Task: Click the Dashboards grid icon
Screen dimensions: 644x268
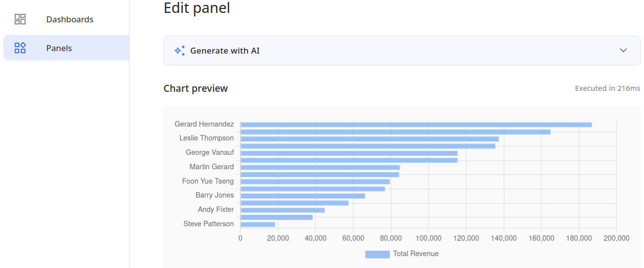Action: pos(20,19)
